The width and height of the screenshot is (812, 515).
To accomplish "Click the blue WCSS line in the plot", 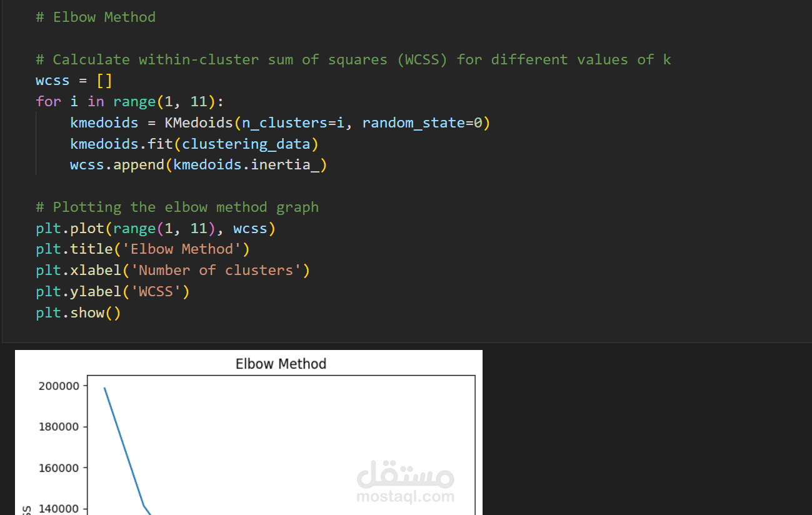I will 124,447.
